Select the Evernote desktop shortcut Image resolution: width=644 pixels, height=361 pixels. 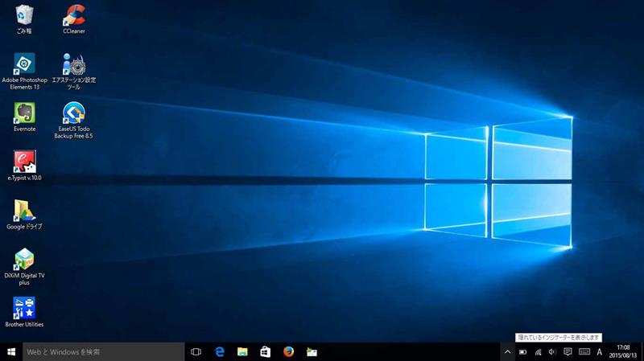click(x=24, y=117)
